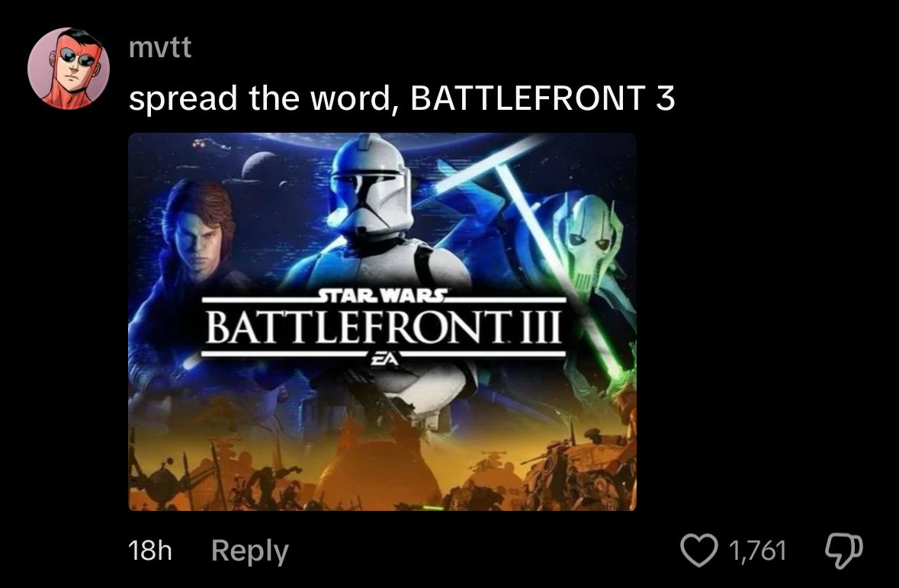Open the Battlefront III image attachment
The image size is (899, 588).
click(x=383, y=322)
